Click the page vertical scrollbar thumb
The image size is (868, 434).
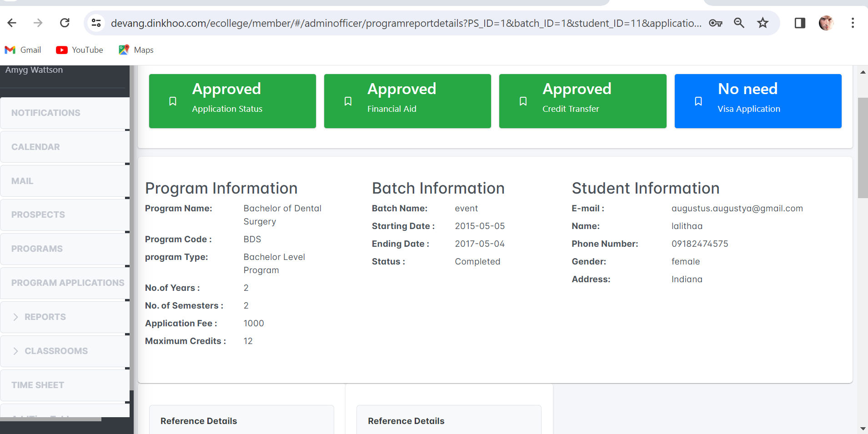pyautogui.click(x=863, y=148)
